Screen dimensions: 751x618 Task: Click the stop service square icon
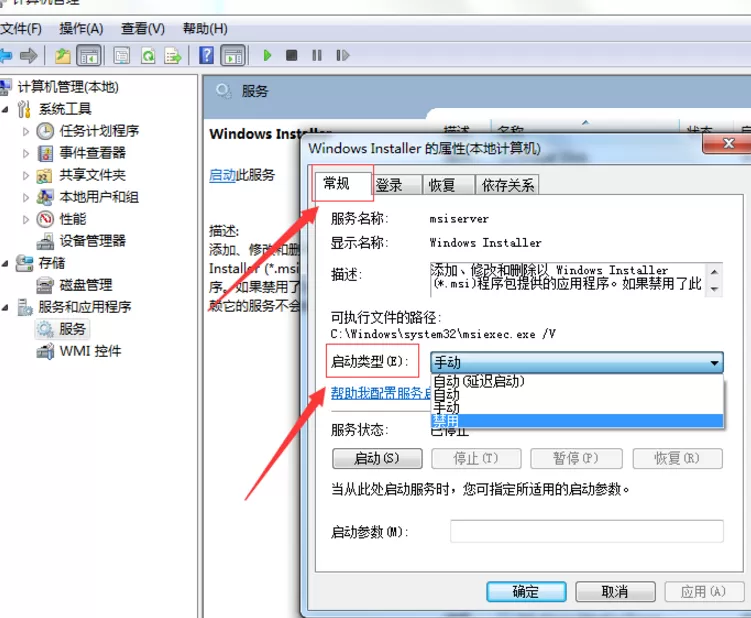291,56
